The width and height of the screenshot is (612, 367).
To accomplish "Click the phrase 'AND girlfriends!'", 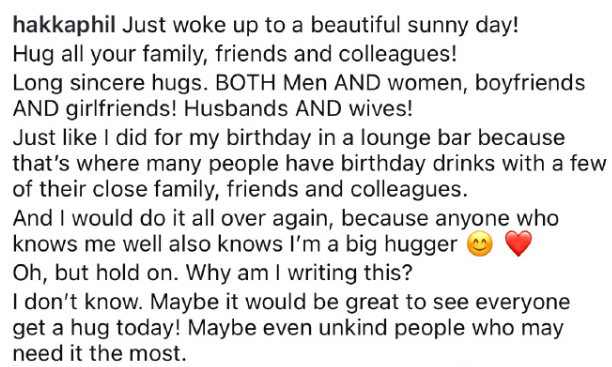I will 95,109.
